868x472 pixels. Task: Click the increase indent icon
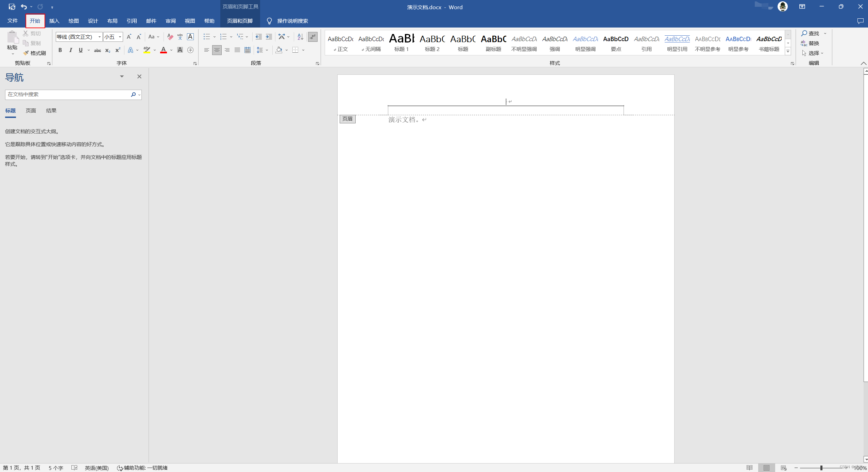pyautogui.click(x=269, y=37)
